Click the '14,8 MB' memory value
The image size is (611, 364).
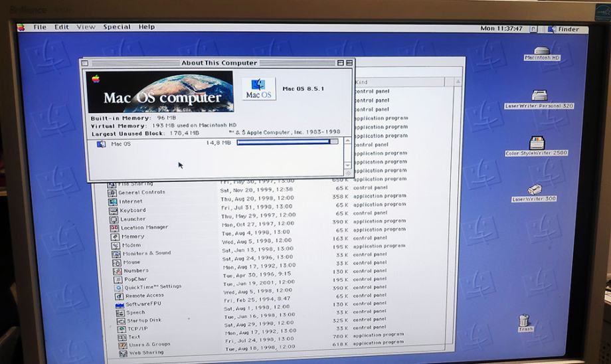[218, 143]
